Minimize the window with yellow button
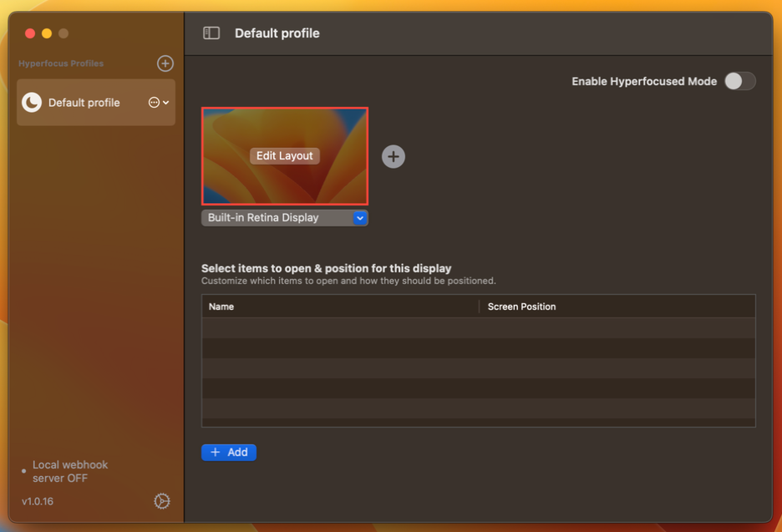The height and width of the screenshot is (532, 782). pos(47,33)
